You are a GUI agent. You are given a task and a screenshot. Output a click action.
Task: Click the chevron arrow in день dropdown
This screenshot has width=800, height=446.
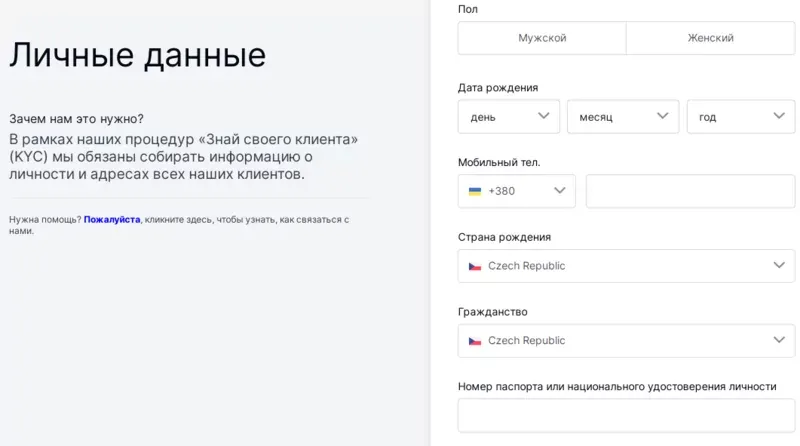coord(544,116)
